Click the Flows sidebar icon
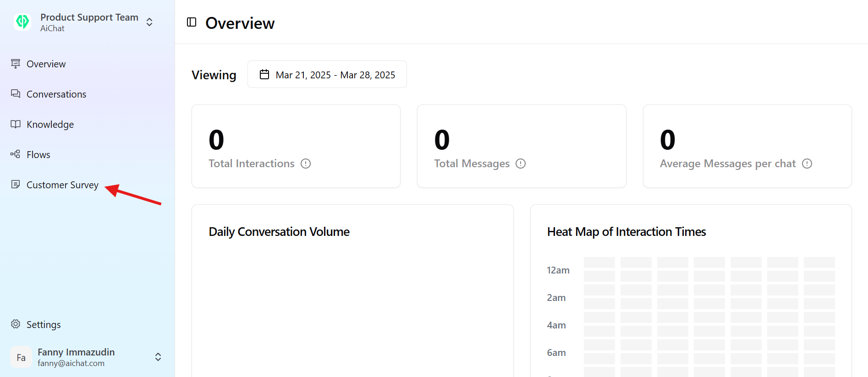 [16, 154]
